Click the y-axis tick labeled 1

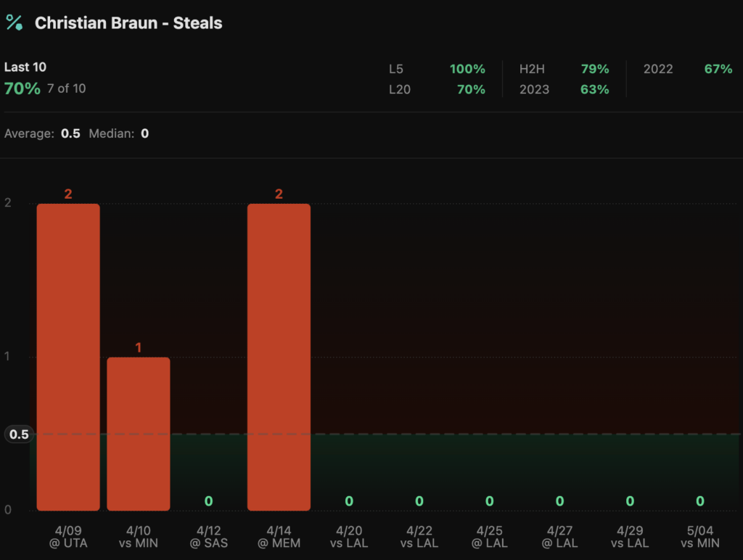click(x=7, y=356)
